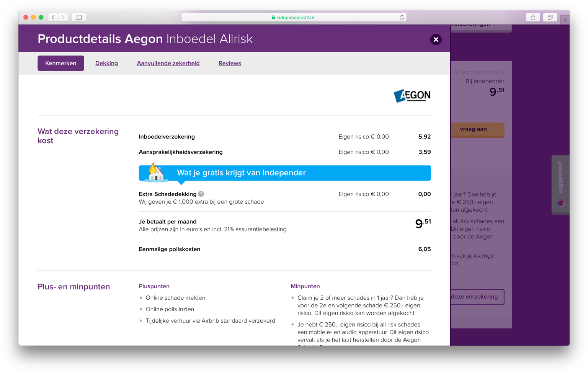Click the 'Aansprakelijkheidsverzekering' label
Screen dimensions: 588x374
point(181,152)
